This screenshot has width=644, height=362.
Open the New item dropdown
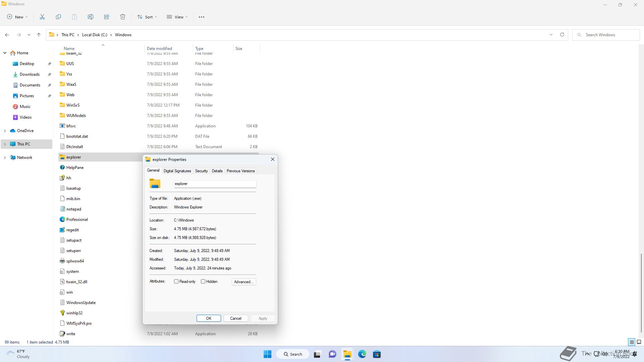pyautogui.click(x=17, y=17)
